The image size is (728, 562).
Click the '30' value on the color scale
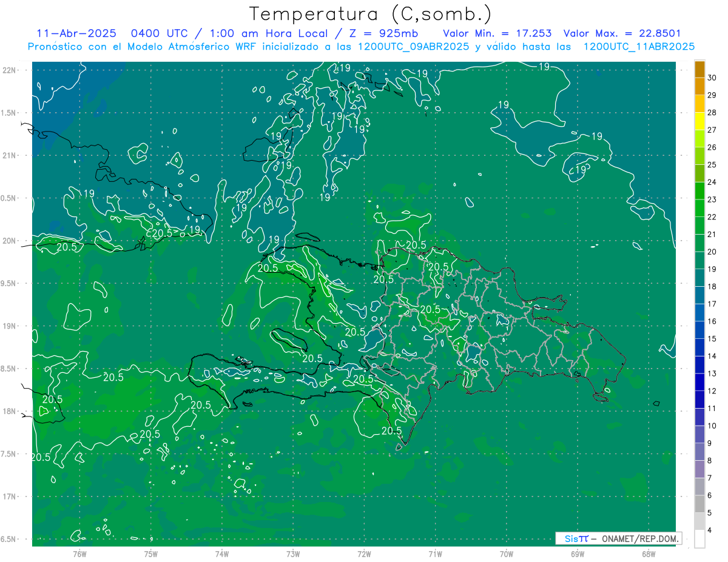click(712, 78)
